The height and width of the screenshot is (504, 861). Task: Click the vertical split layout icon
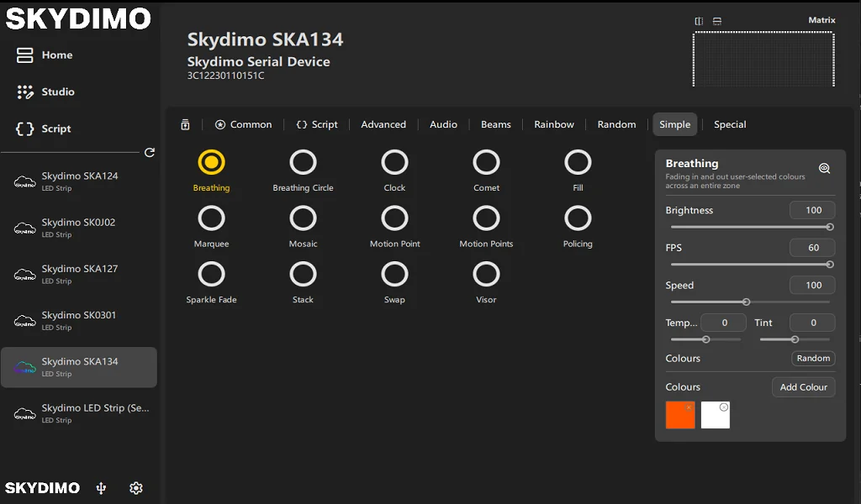[x=699, y=21]
